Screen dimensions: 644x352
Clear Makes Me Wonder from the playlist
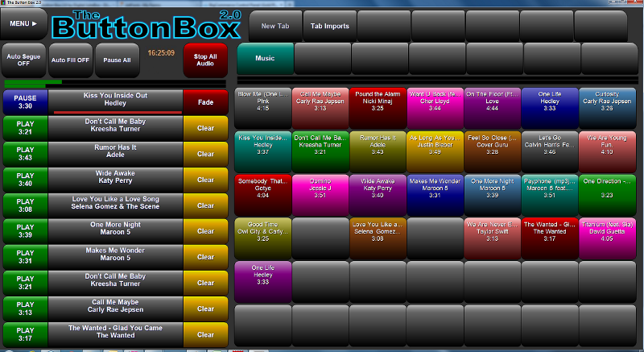pyautogui.click(x=205, y=257)
